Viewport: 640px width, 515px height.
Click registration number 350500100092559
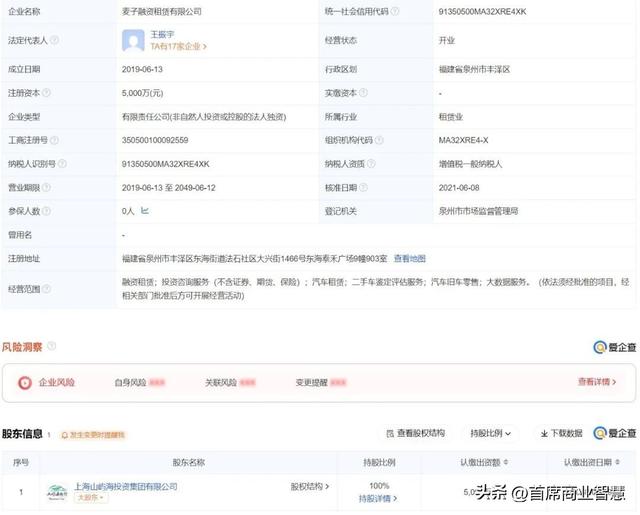(155, 140)
